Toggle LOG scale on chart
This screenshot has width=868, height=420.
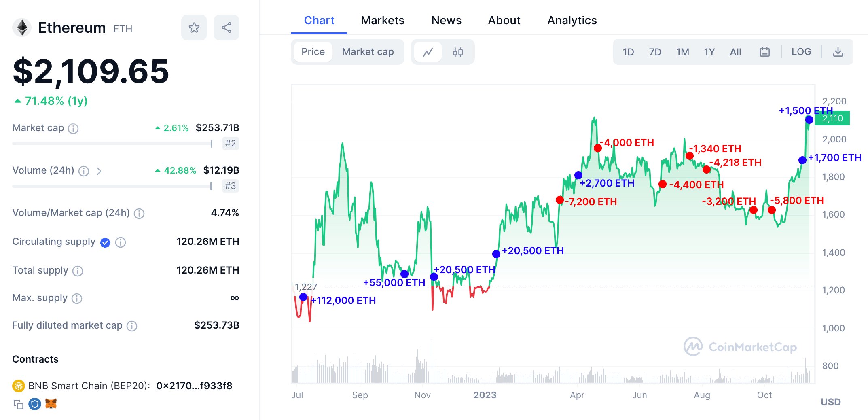click(801, 52)
